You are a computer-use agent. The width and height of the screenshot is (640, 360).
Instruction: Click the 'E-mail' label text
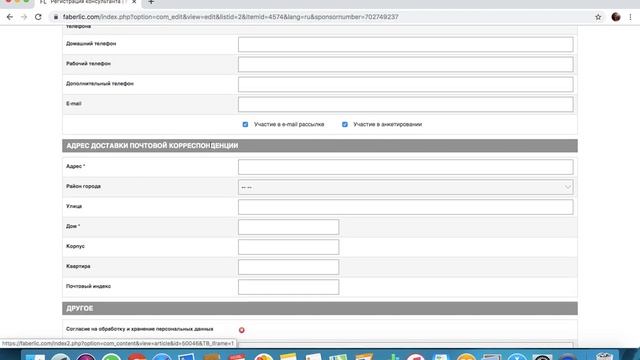74,104
